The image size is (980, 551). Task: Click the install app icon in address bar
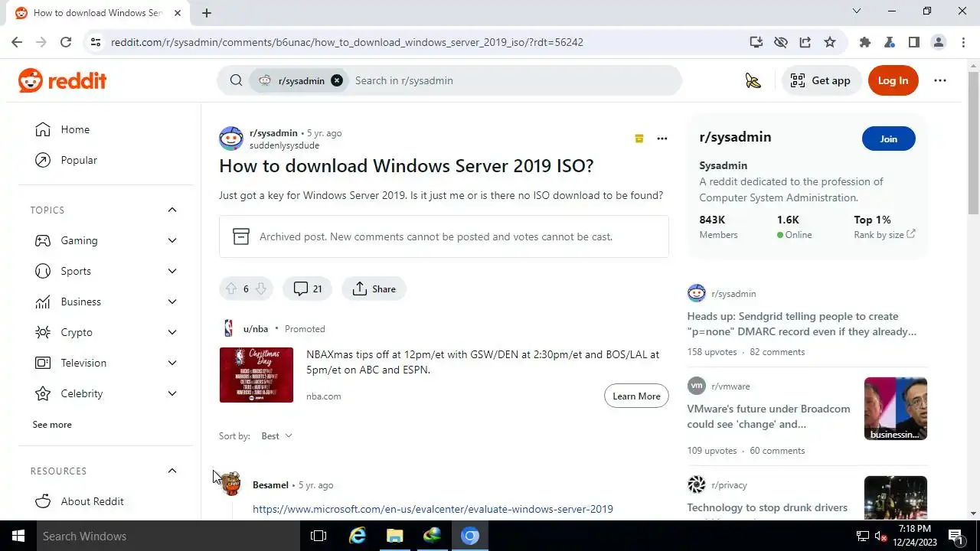(x=756, y=42)
